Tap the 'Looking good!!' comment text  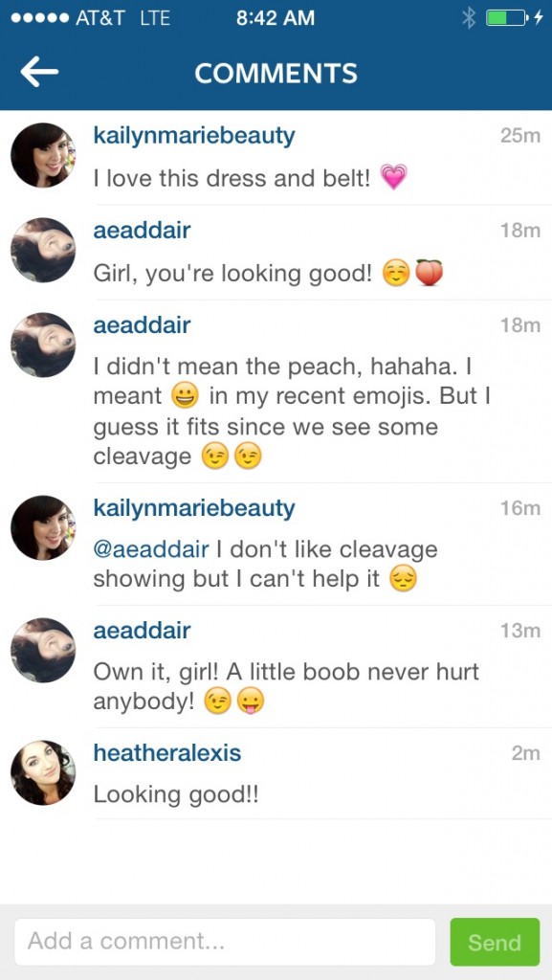coord(175,795)
